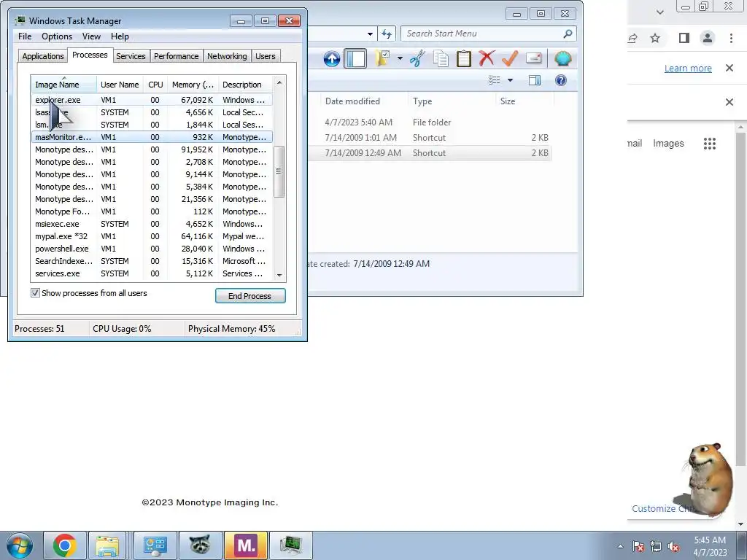Select the Shortcut row modified 7/14/2009 1:01 AM
Image resolution: width=747 pixels, height=560 pixels.
point(431,138)
